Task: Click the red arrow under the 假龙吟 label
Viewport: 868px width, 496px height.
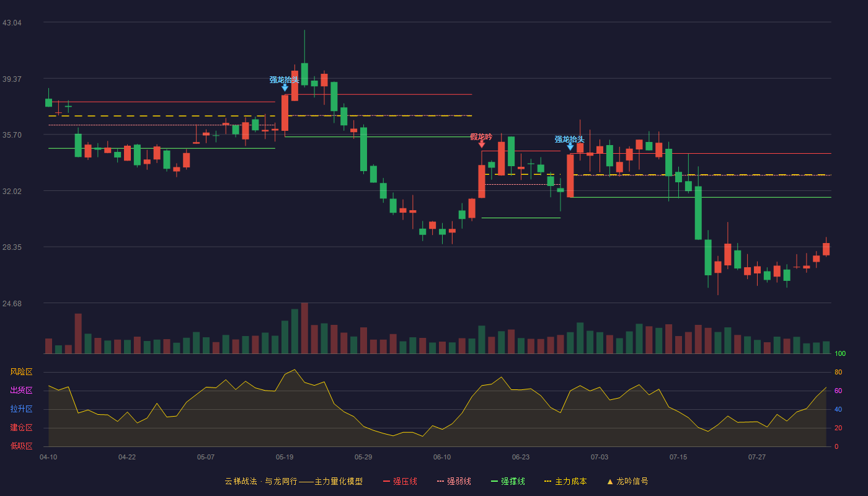Action: coord(482,144)
